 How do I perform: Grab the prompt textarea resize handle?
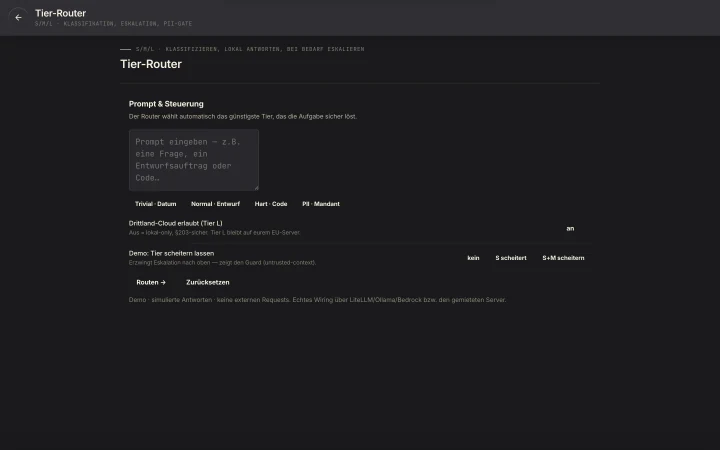(x=256, y=188)
